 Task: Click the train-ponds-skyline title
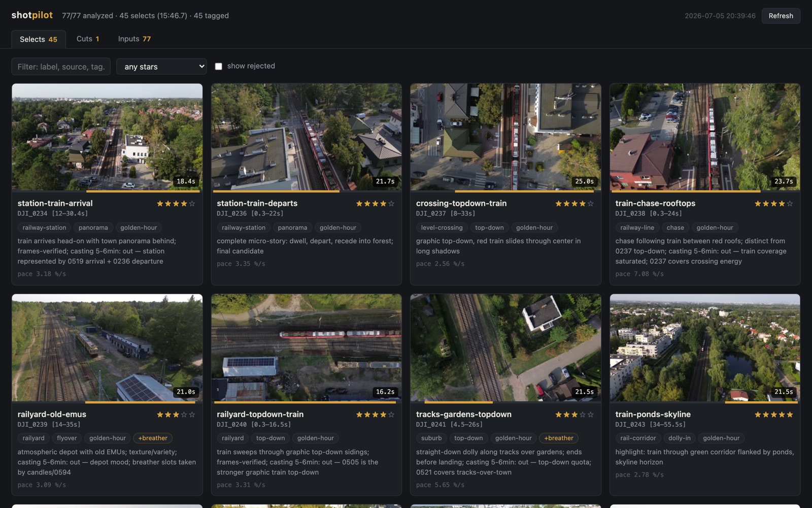653,414
